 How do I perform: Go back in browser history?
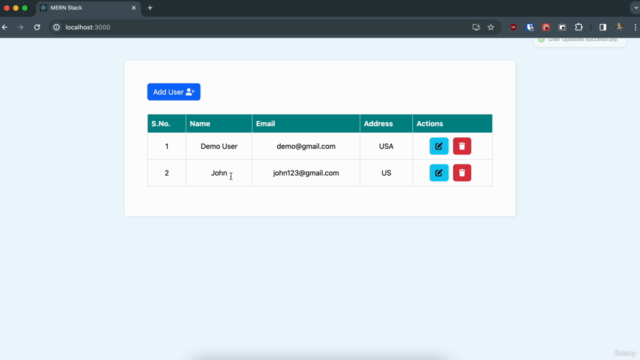(x=5, y=27)
